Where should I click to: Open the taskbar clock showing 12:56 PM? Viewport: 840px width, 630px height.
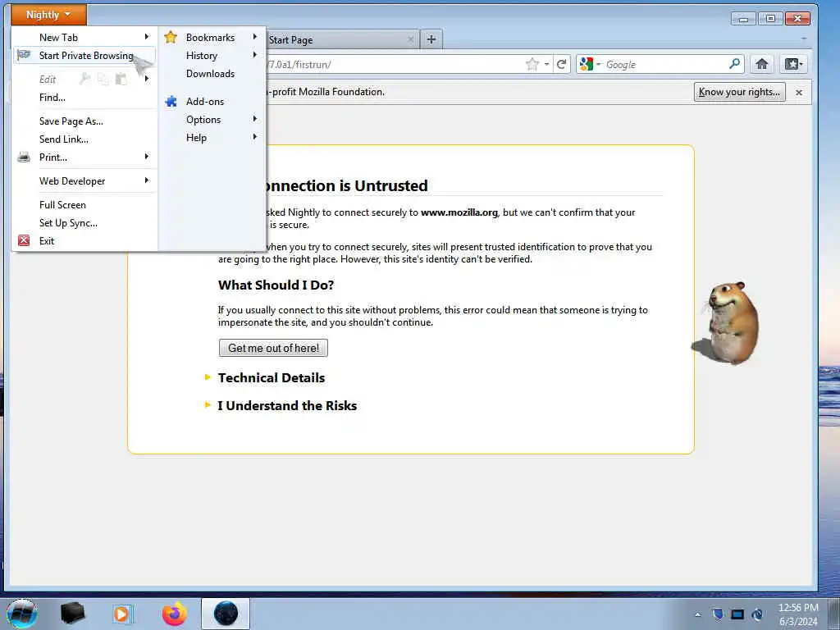pos(798,614)
